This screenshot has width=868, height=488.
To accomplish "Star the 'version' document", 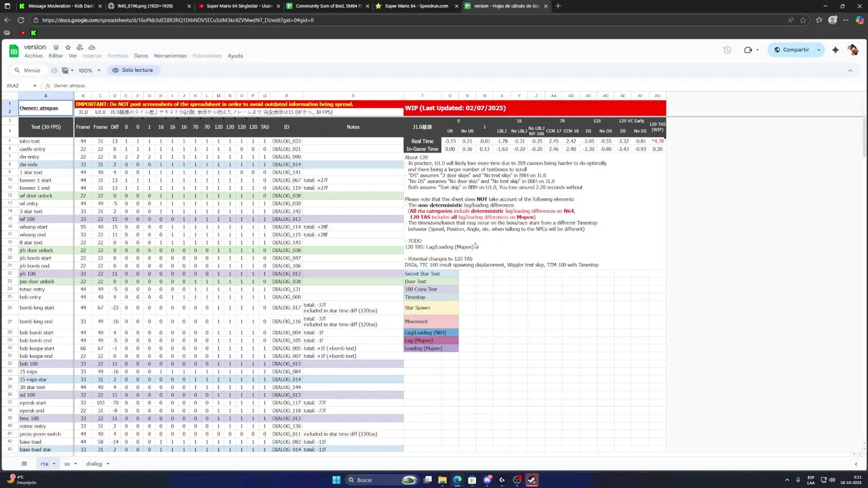I will pos(68,47).
